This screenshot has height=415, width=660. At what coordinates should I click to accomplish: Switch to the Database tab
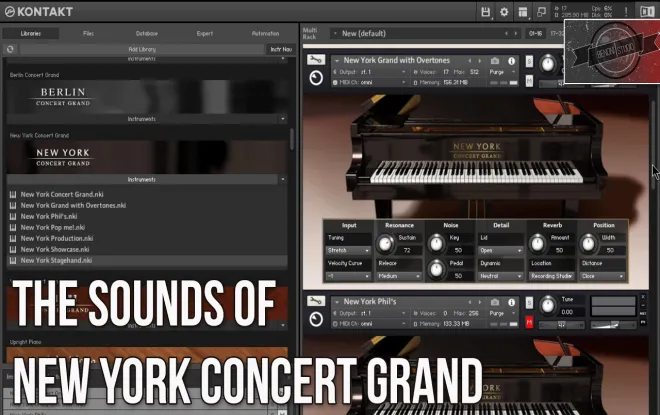click(x=146, y=33)
